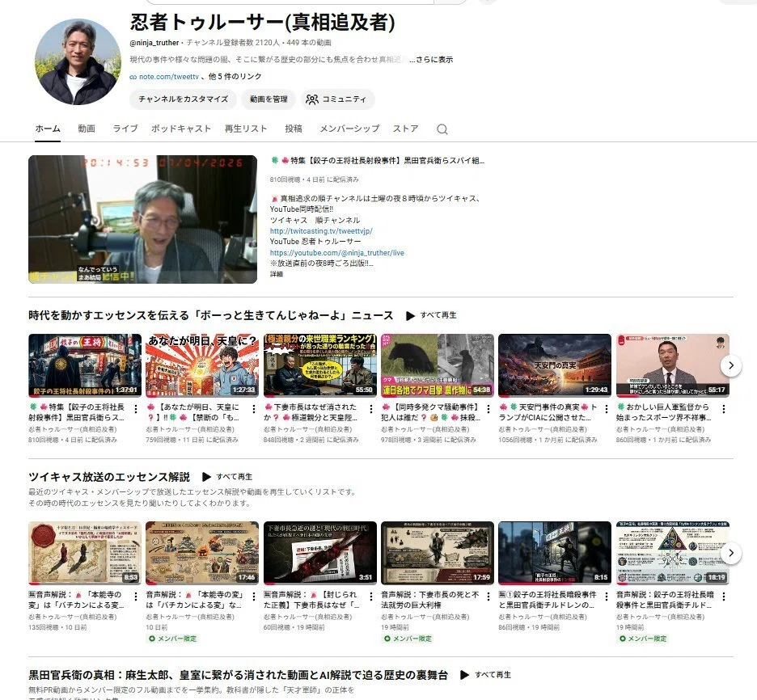Open the 8:53 wax seal map thumbnail

(85, 553)
